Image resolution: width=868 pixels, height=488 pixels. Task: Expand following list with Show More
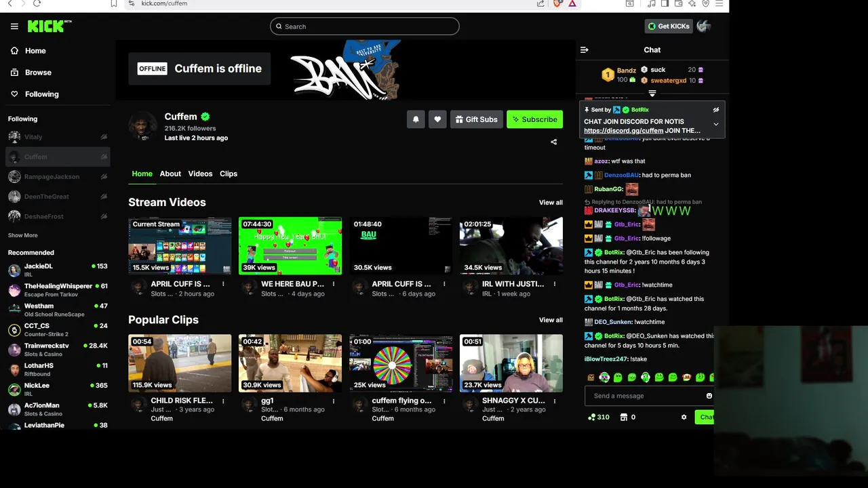click(x=23, y=235)
